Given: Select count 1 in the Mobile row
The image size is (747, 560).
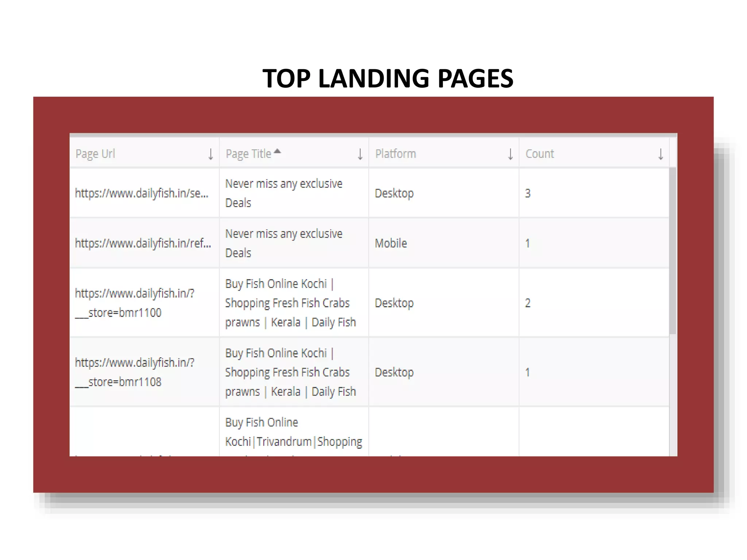Looking at the screenshot, I should tap(527, 243).
